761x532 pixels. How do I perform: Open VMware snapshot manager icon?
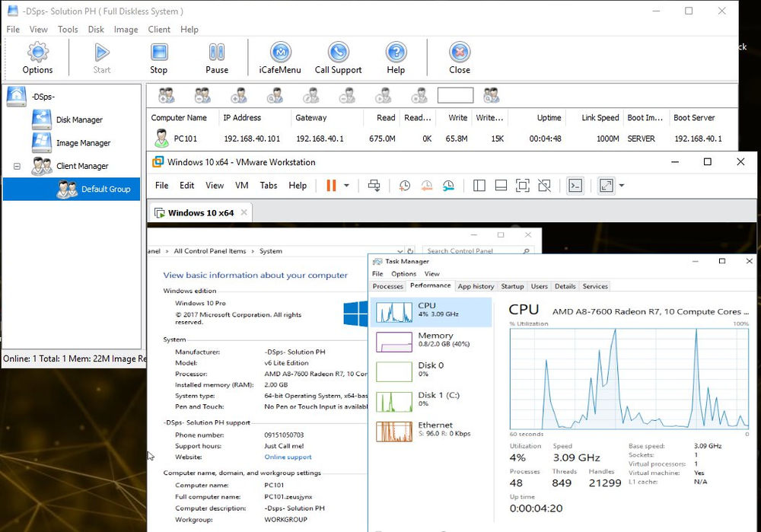[x=449, y=186]
